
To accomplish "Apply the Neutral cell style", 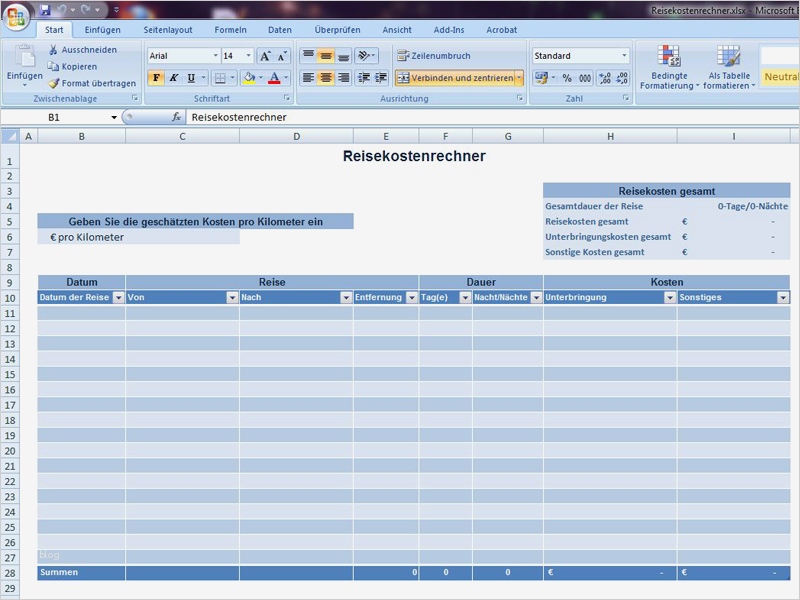I will tap(780, 77).
